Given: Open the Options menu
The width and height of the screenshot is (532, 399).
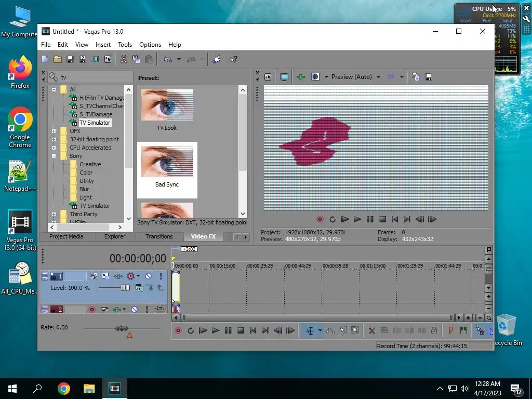Looking at the screenshot, I should [x=150, y=45].
